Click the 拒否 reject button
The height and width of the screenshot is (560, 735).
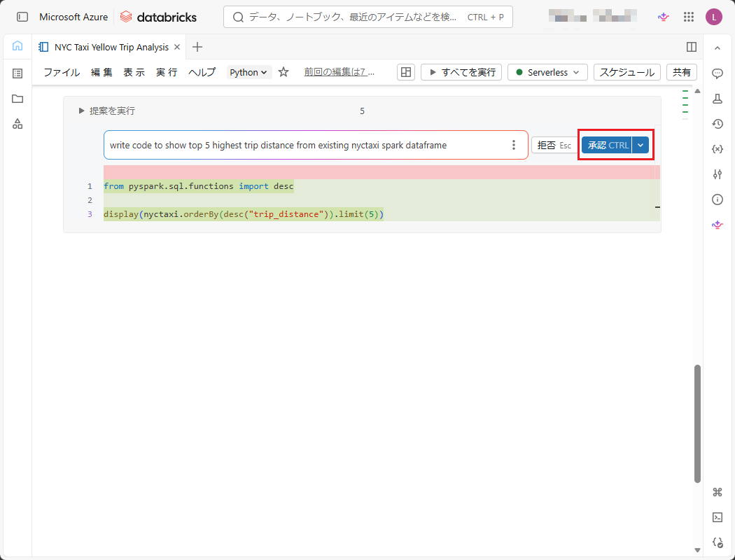coord(553,145)
